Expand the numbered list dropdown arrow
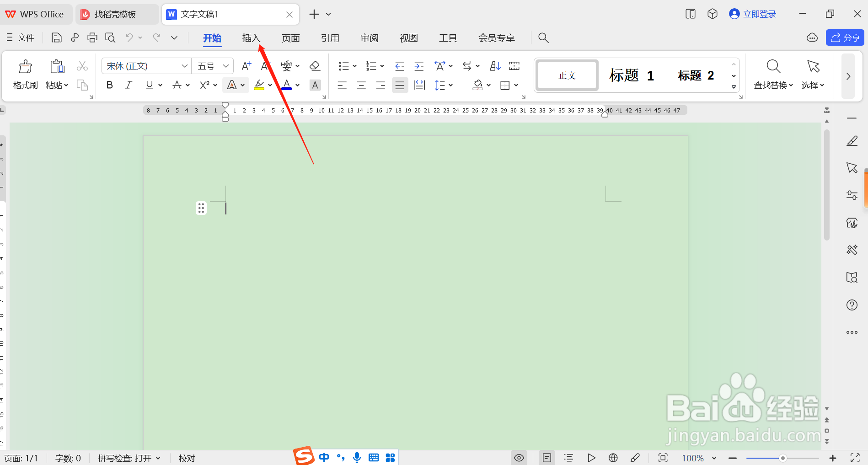868x465 pixels. pyautogui.click(x=382, y=66)
